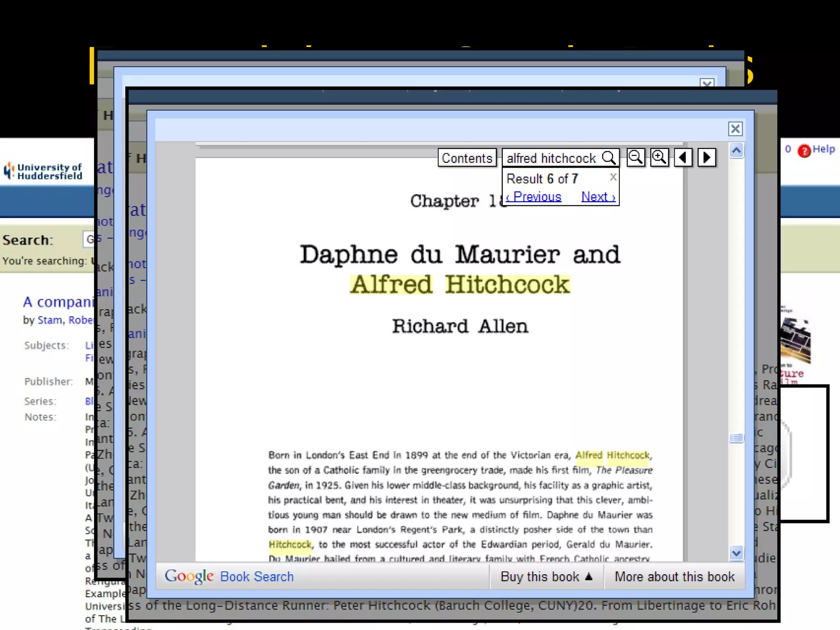Open Help in the library catalogue page

pyautogui.click(x=824, y=149)
